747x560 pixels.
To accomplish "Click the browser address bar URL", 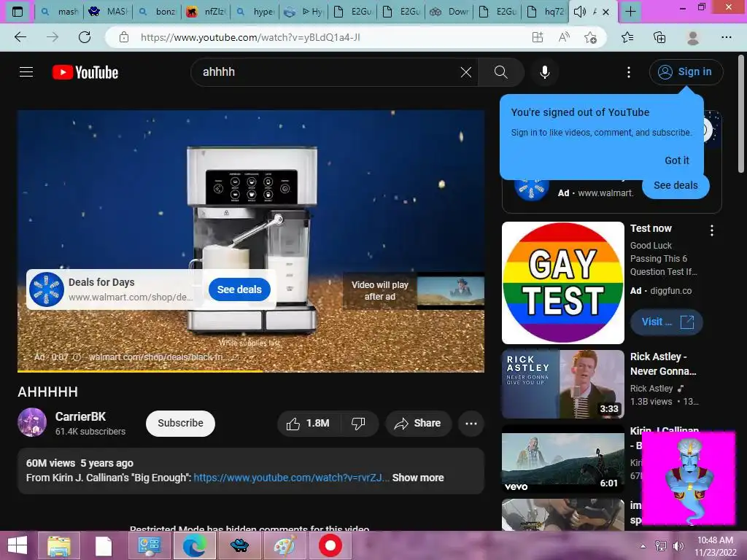I will click(250, 37).
